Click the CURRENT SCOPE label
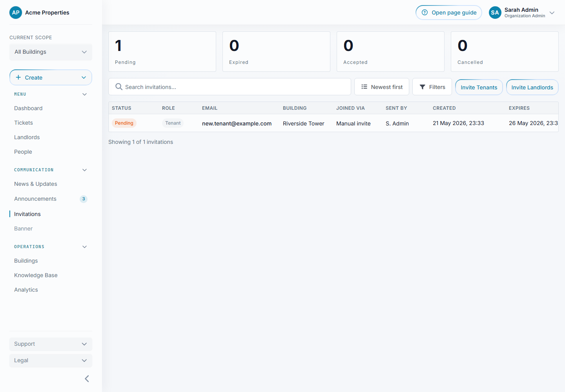The height and width of the screenshot is (392, 565). point(31,38)
